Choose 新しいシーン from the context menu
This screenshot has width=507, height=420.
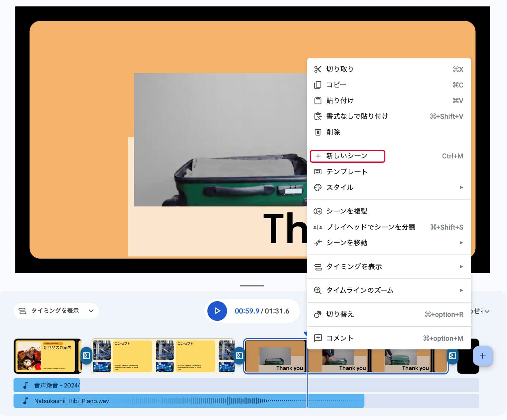tap(347, 156)
